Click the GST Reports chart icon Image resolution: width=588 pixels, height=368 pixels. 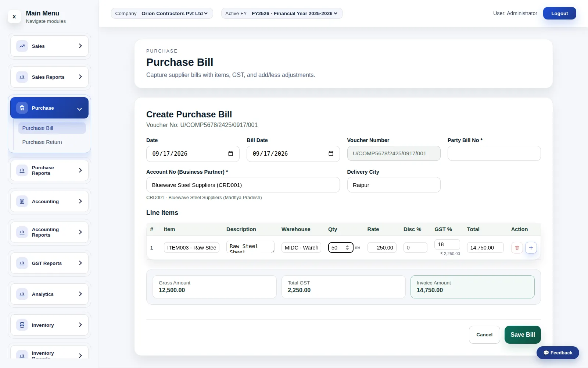[x=22, y=263]
